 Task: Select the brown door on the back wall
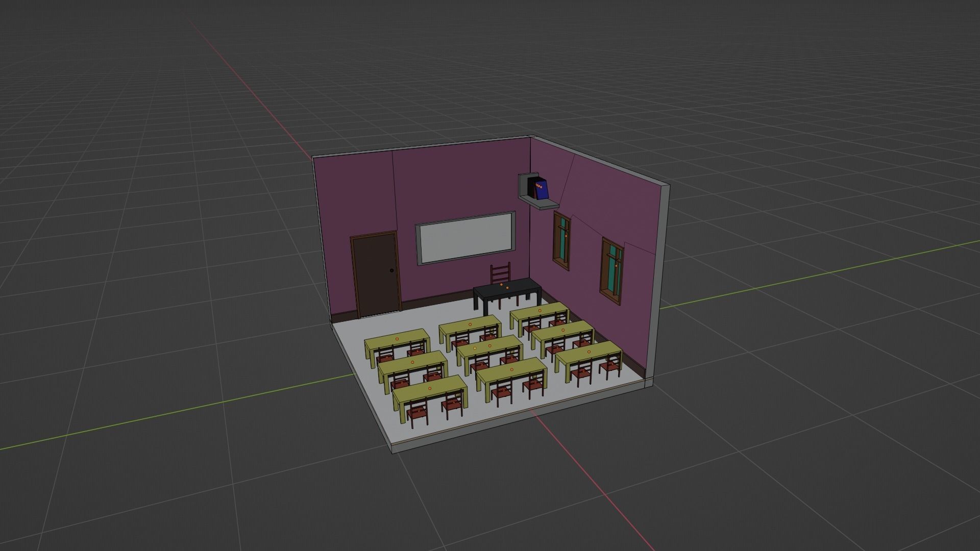pyautogui.click(x=375, y=275)
